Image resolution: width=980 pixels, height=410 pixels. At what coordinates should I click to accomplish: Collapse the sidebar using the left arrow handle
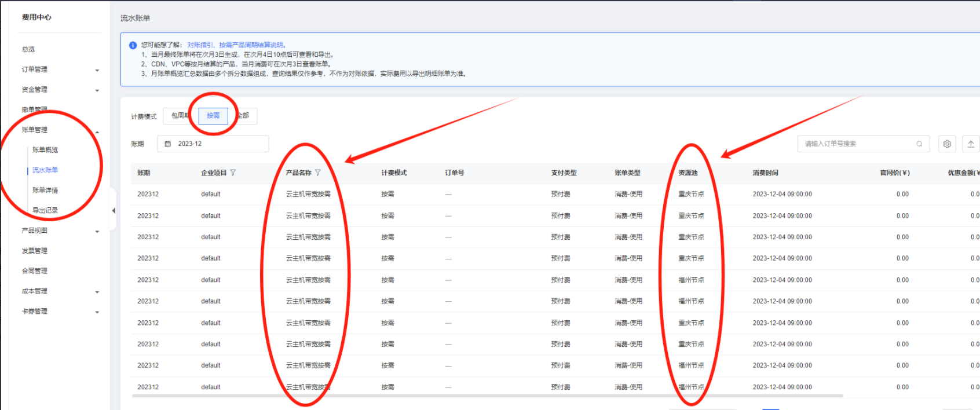click(x=114, y=211)
